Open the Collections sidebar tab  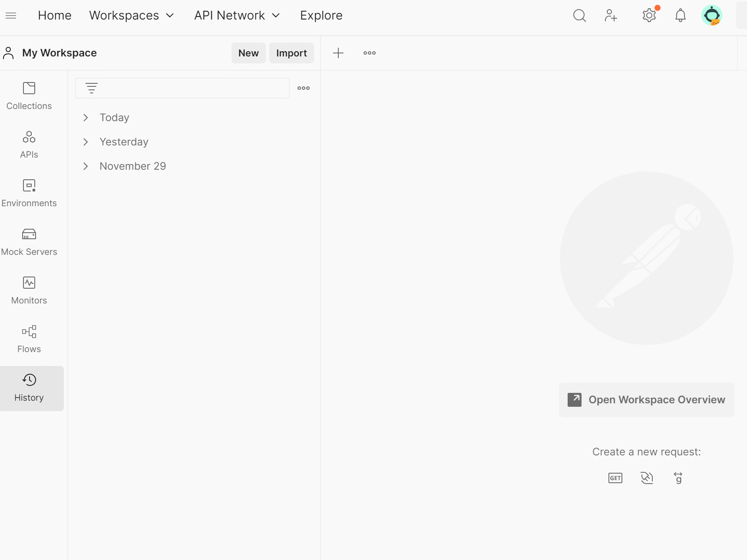point(29,96)
